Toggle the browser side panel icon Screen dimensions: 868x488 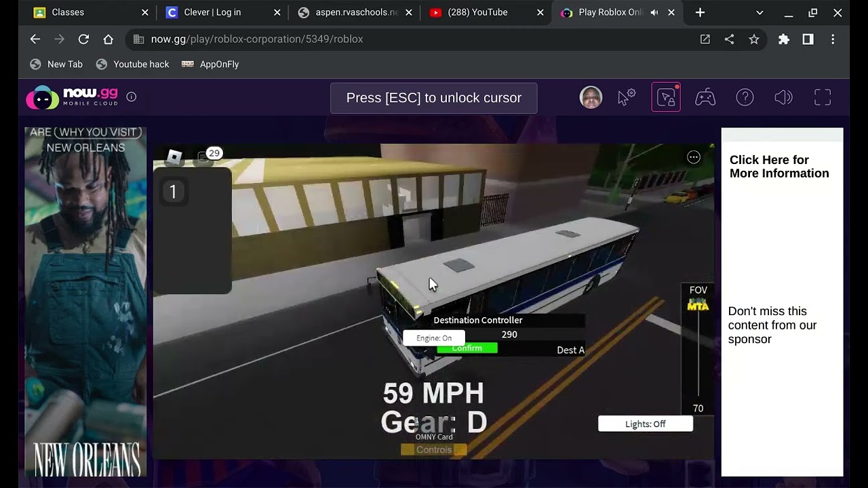tap(808, 39)
